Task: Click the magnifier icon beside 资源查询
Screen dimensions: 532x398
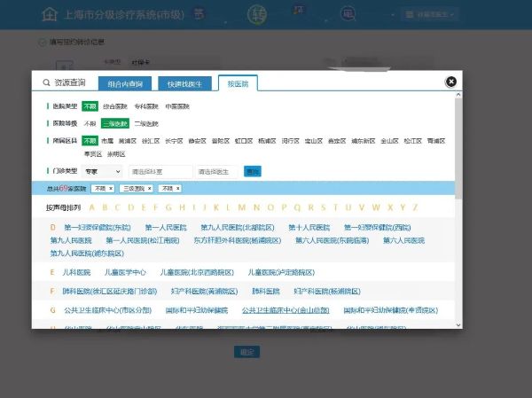Action: tap(46, 82)
